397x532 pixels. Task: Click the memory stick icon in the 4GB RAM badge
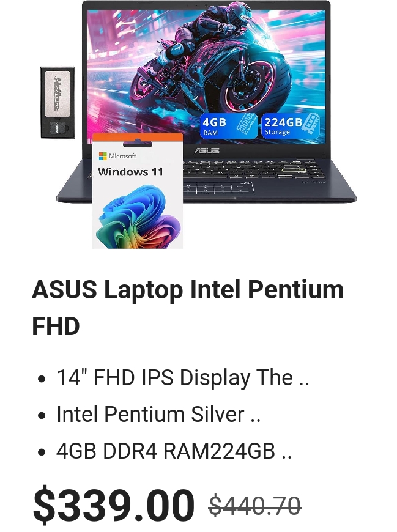pos(246,123)
